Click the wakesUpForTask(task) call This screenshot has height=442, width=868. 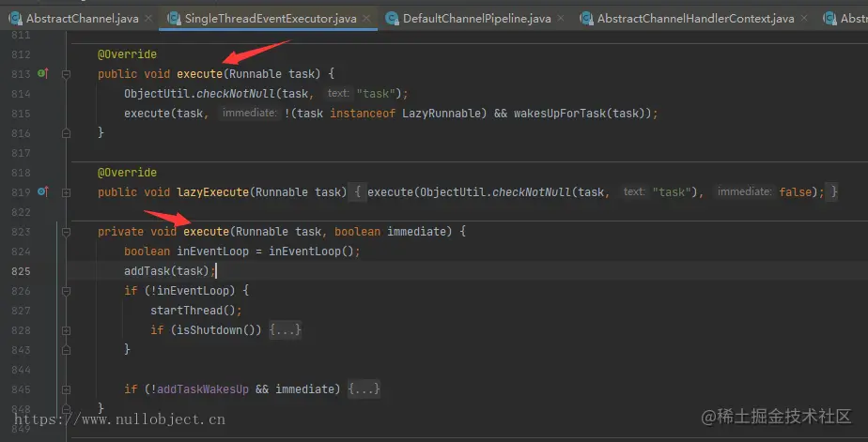(x=581, y=114)
